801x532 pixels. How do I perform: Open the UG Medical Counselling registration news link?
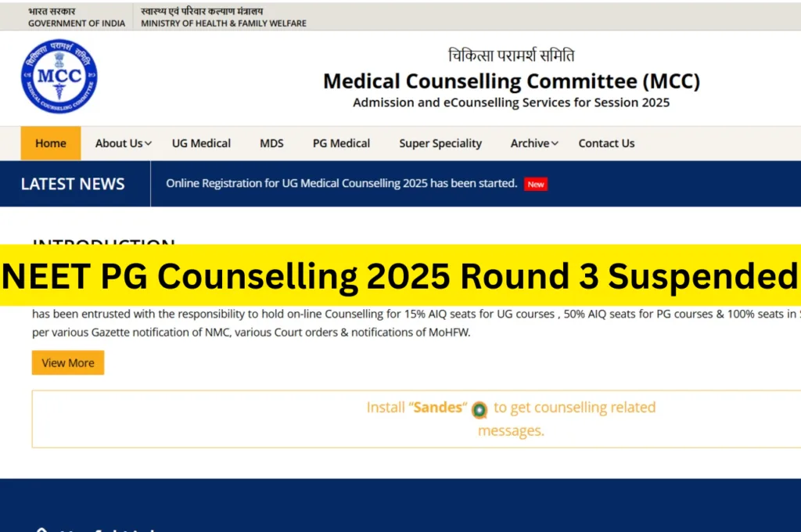(x=339, y=183)
